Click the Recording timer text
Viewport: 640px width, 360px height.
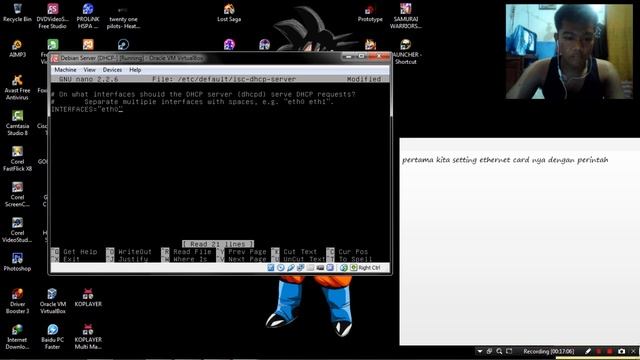pyautogui.click(x=549, y=351)
